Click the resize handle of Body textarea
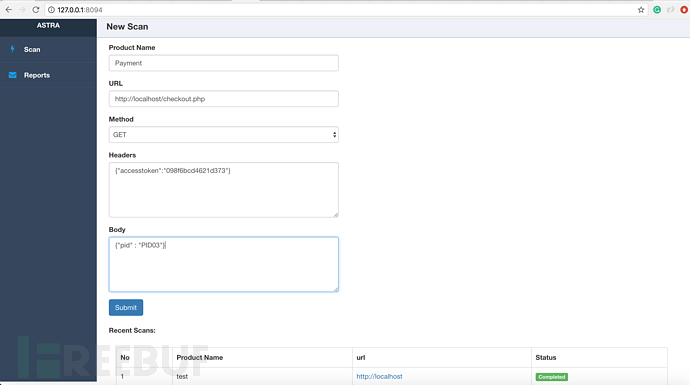The width and height of the screenshot is (690, 385). click(x=336, y=289)
